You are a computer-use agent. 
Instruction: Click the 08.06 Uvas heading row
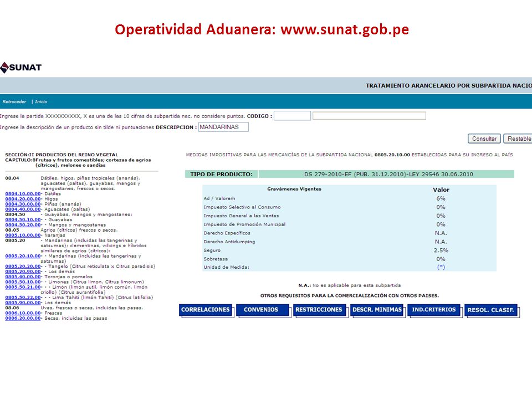tap(74, 308)
